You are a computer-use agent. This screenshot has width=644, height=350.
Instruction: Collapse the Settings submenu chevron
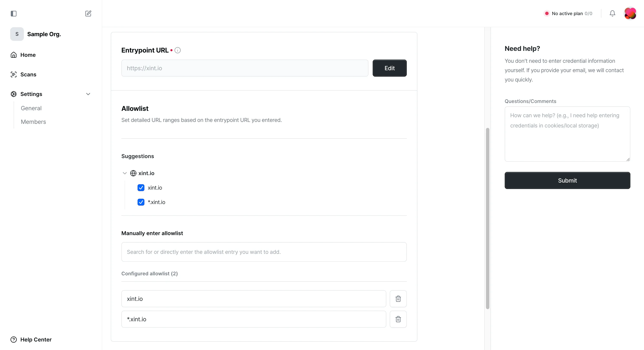pos(88,94)
